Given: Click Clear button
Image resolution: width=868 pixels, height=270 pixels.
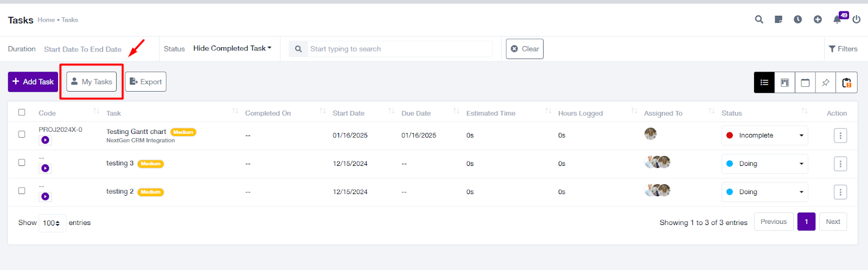Looking at the screenshot, I should pyautogui.click(x=525, y=49).
